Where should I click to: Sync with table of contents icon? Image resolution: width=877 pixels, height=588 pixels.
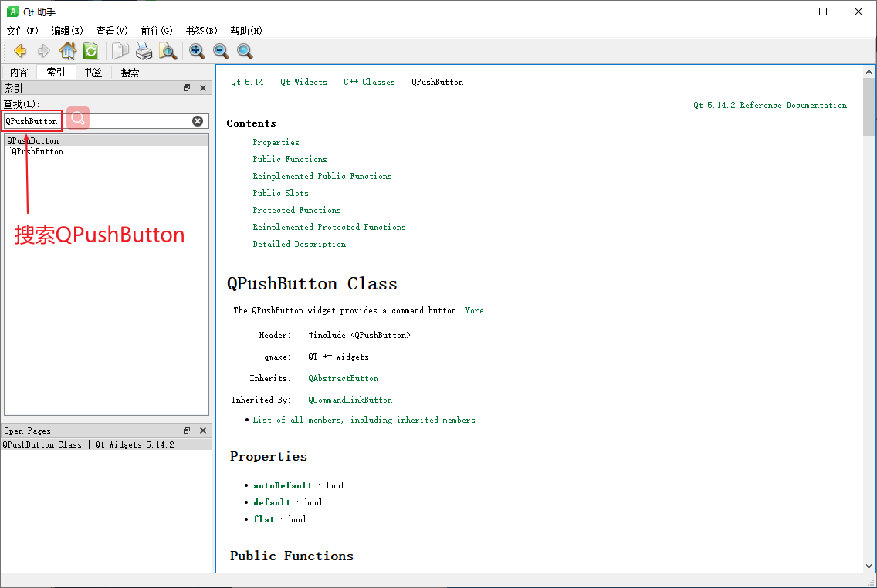tap(90, 51)
